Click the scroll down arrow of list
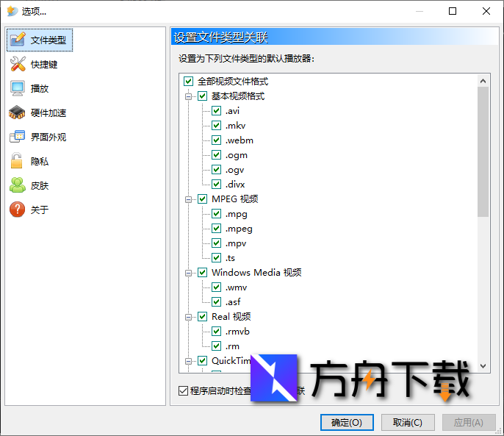The height and width of the screenshot is (436, 504). pyautogui.click(x=483, y=366)
